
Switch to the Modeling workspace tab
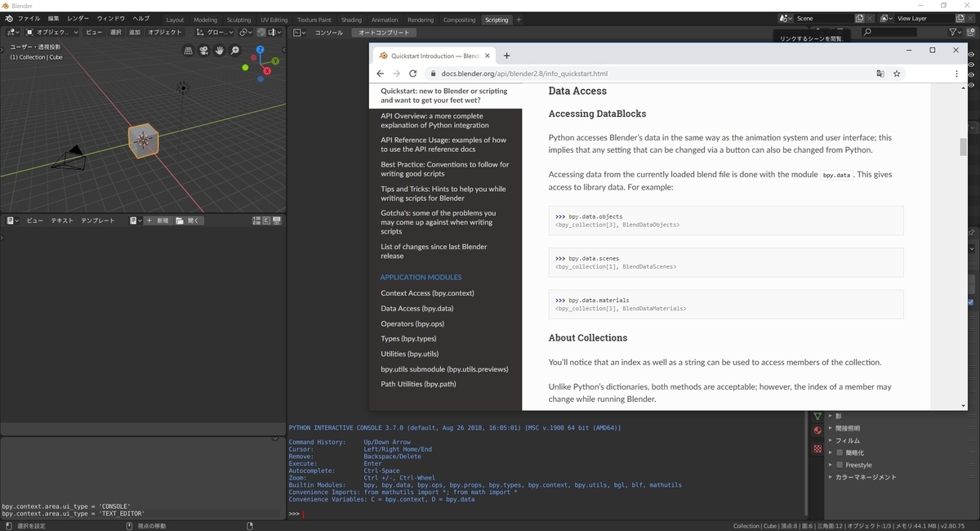(206, 20)
